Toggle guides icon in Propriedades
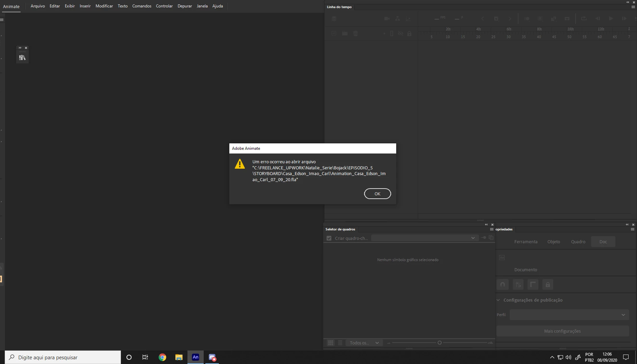637x364 pixels. [518, 284]
